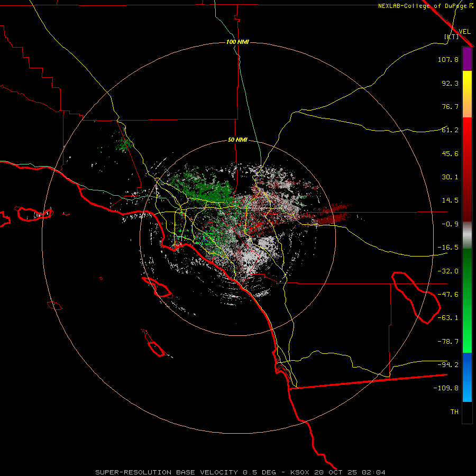476x476 pixels.
Task: Click the 14.5 scale value
Action: [x=450, y=200]
